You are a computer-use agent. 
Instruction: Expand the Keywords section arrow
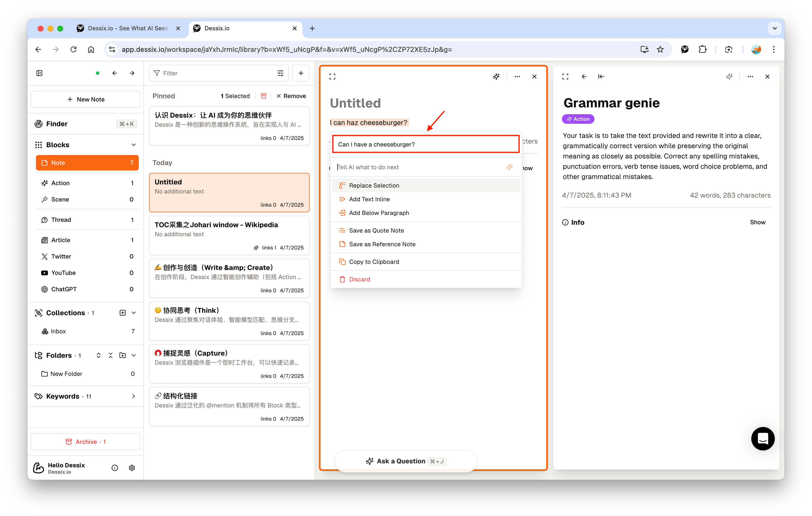134,396
